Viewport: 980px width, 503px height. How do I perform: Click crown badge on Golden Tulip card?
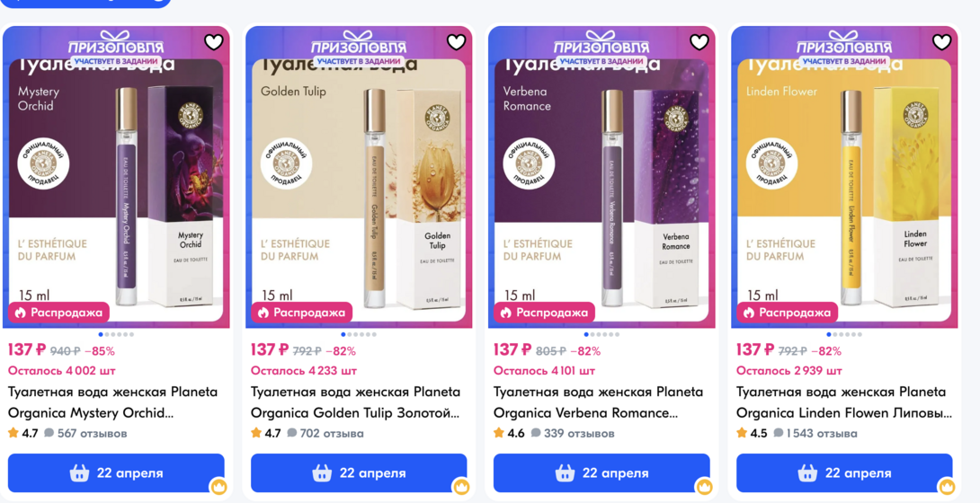click(461, 486)
